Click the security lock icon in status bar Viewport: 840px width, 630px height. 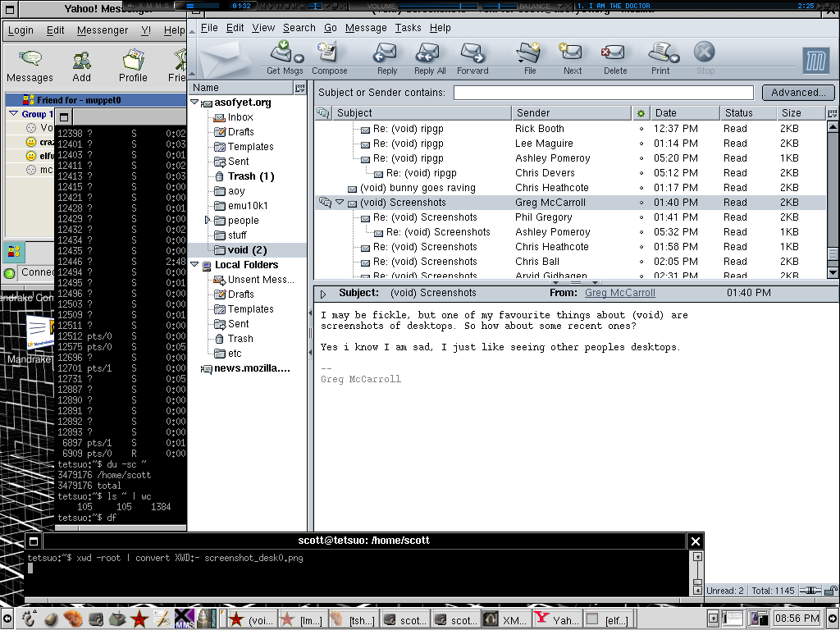[831, 591]
